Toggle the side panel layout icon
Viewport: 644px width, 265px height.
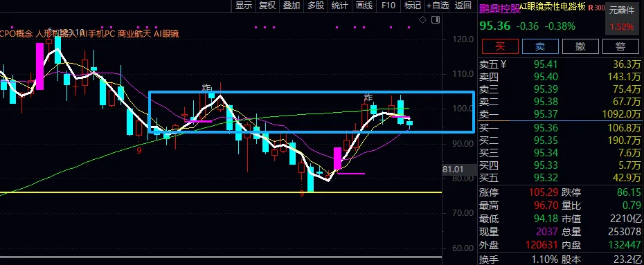coord(435,19)
